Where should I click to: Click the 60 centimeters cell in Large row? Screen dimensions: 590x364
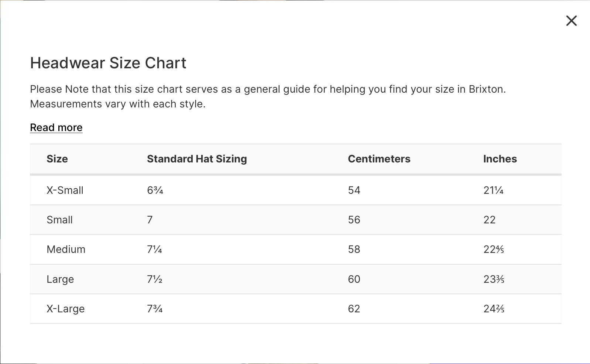point(354,279)
